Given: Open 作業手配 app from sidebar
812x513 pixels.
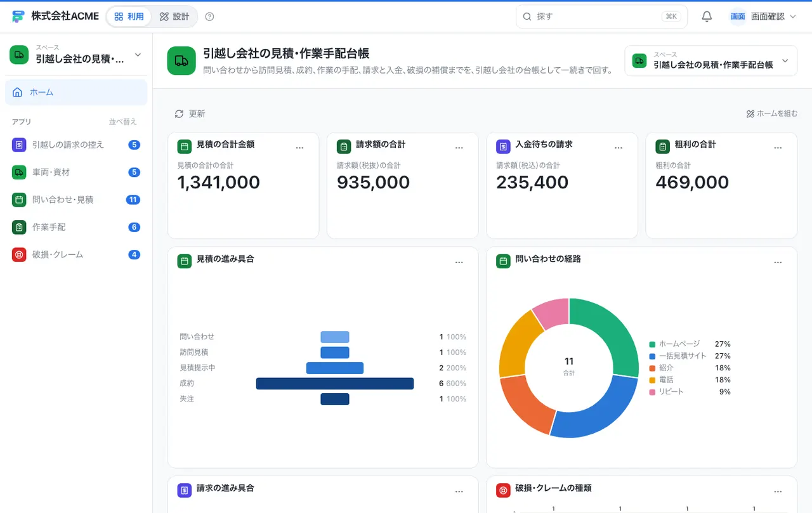Looking at the screenshot, I should click(x=76, y=227).
